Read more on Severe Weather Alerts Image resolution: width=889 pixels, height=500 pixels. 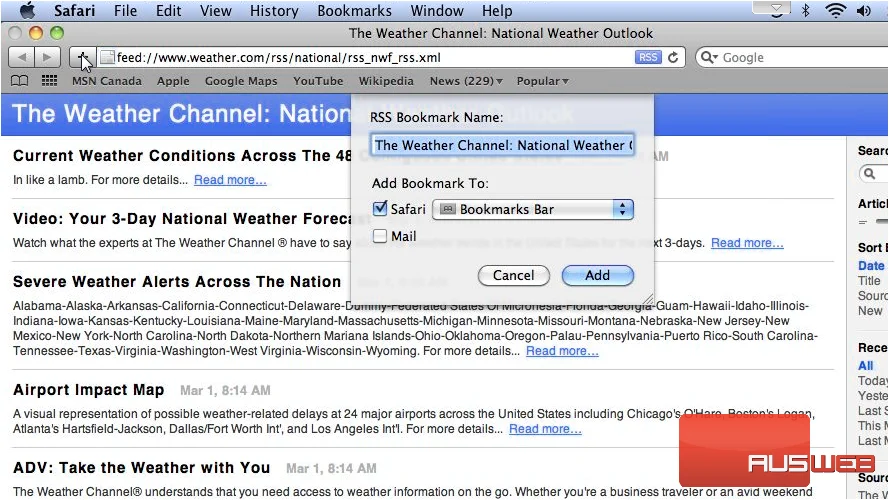(x=562, y=351)
